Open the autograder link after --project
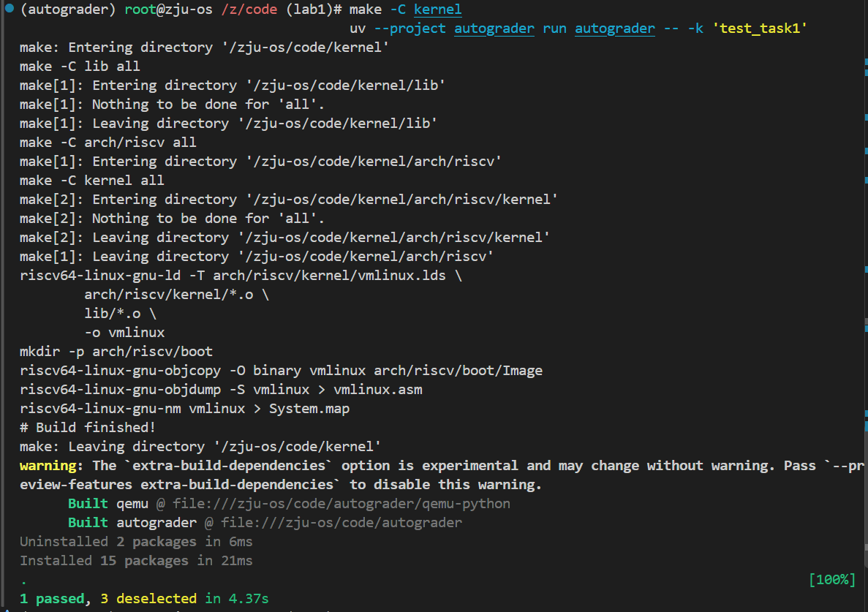This screenshot has height=612, width=868. [x=494, y=29]
